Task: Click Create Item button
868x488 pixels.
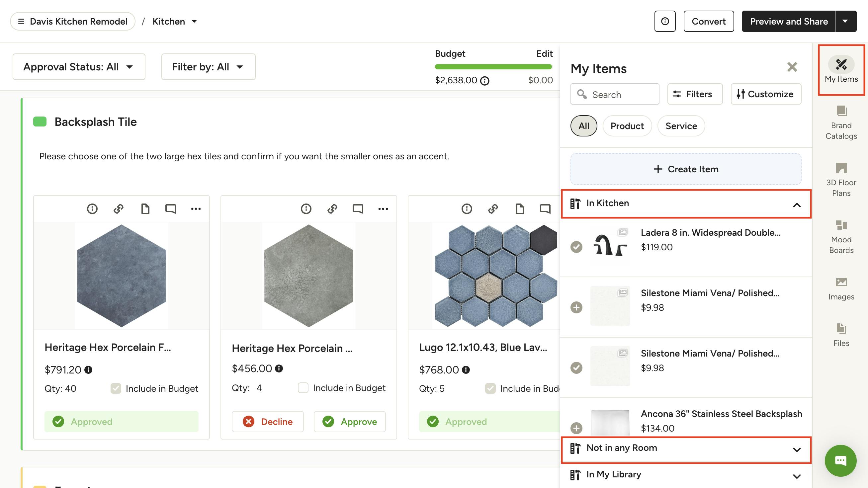Action: pyautogui.click(x=686, y=169)
